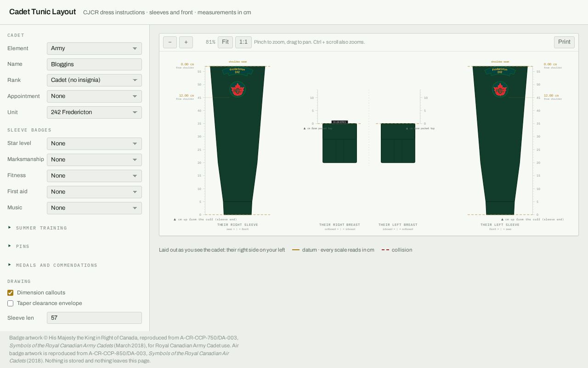Click the Sleeve len input field

94,318
